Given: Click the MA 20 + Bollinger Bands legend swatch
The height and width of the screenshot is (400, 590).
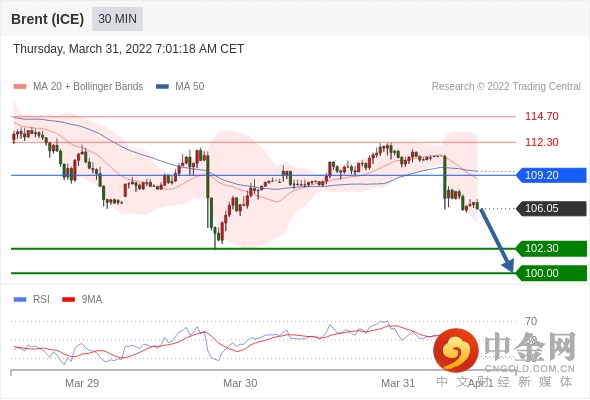Looking at the screenshot, I should pos(20,87).
